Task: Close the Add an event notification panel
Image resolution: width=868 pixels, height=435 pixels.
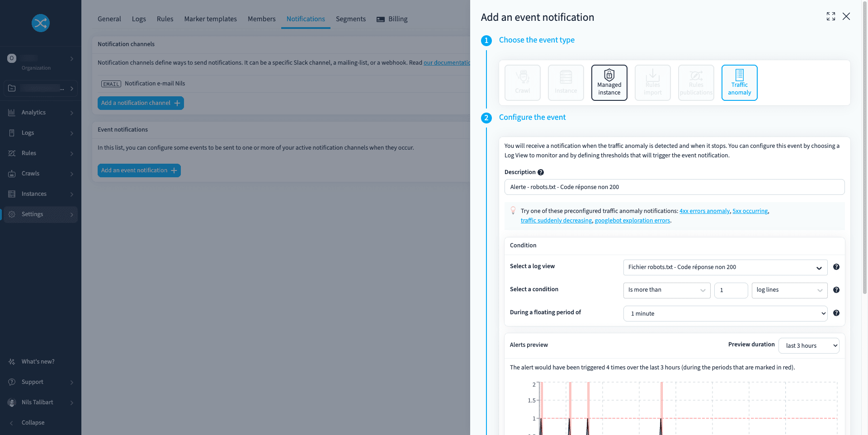Action: tap(846, 16)
